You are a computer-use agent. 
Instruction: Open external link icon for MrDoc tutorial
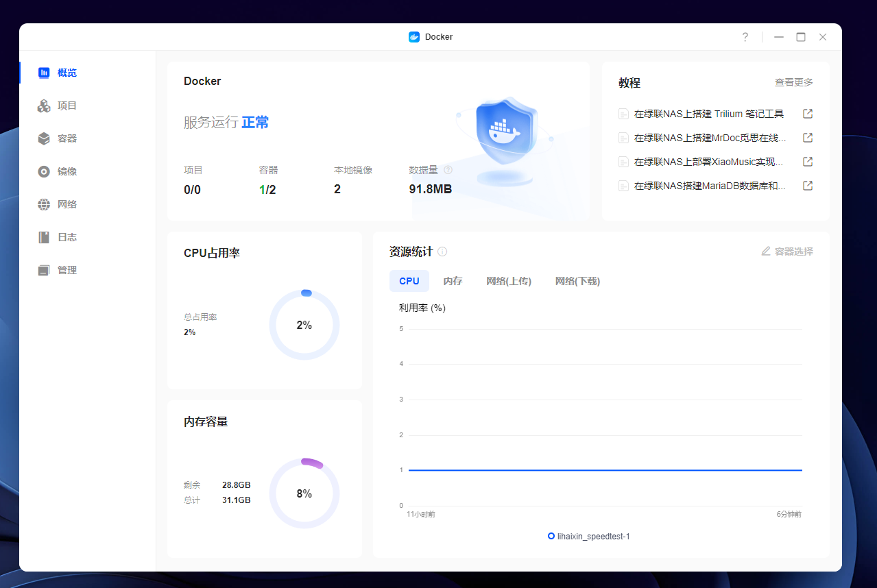click(x=808, y=138)
